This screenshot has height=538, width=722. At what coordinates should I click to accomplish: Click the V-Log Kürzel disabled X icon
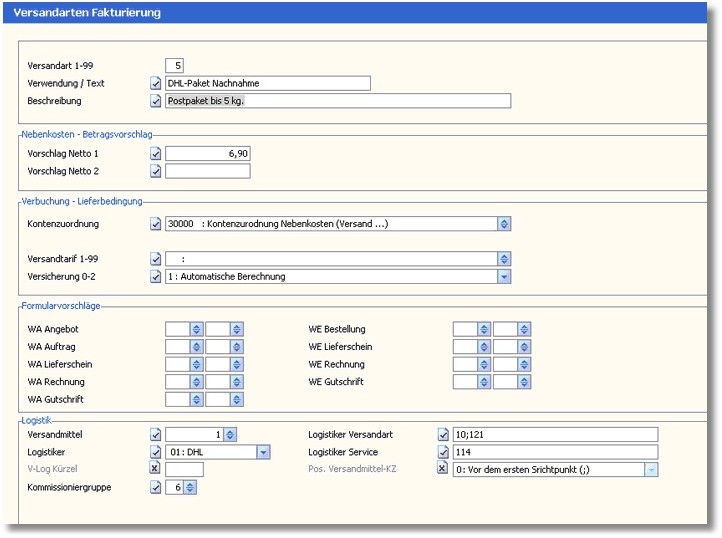pos(155,469)
